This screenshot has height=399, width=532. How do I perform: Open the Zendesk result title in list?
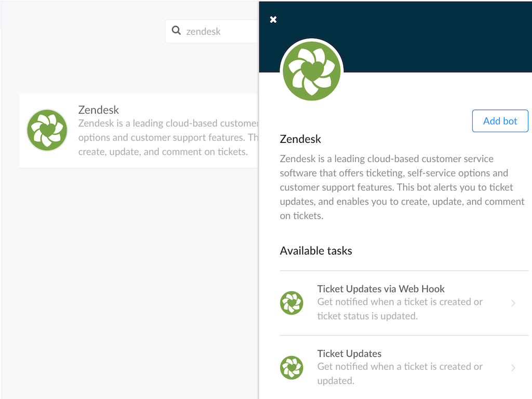[99, 110]
